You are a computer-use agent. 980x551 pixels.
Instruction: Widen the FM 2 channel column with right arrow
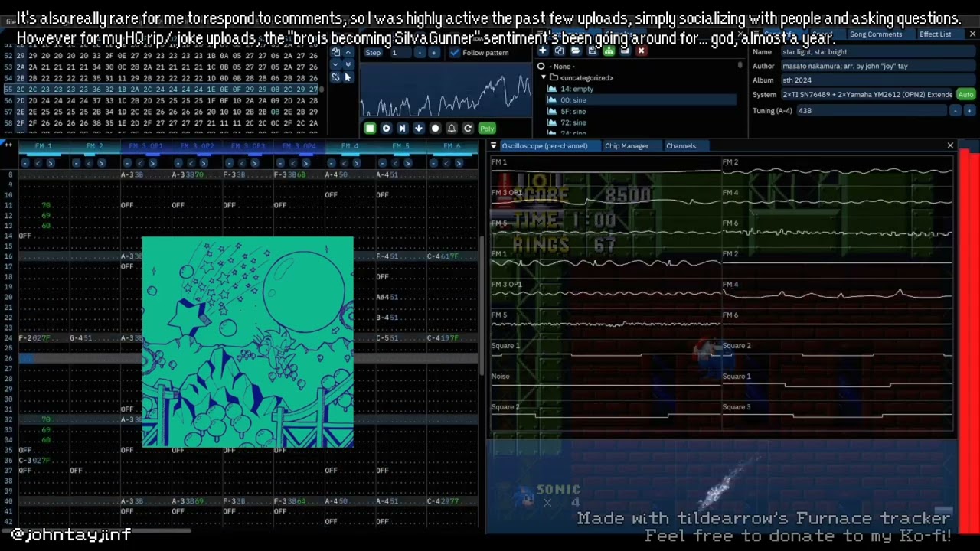[x=101, y=163]
